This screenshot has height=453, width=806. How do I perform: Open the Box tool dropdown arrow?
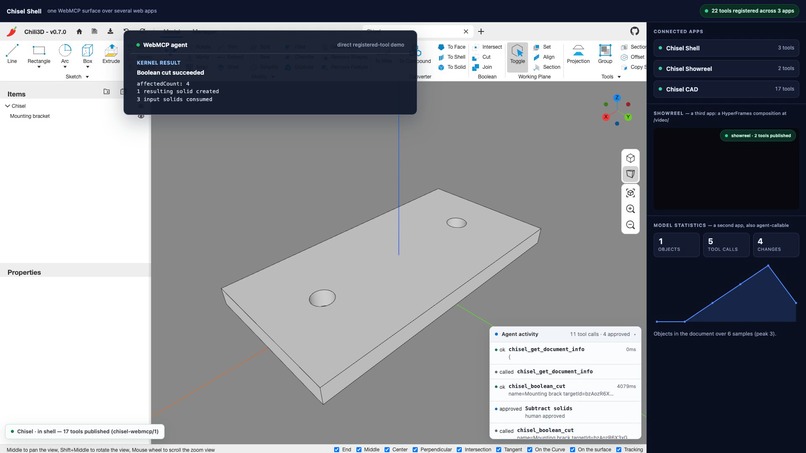point(87,67)
